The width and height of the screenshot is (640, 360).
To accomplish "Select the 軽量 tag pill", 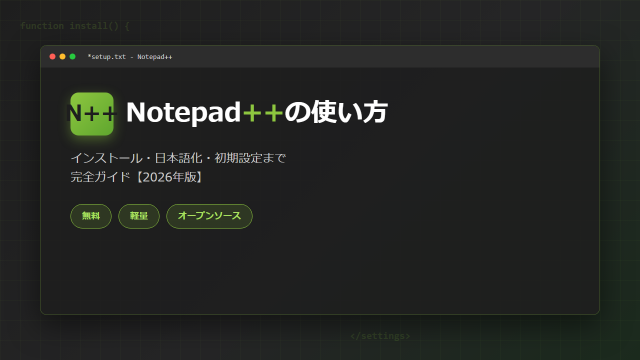I will click(139, 216).
